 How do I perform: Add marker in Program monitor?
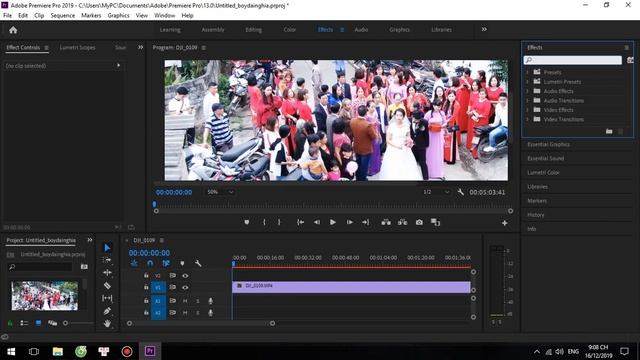coord(247,222)
